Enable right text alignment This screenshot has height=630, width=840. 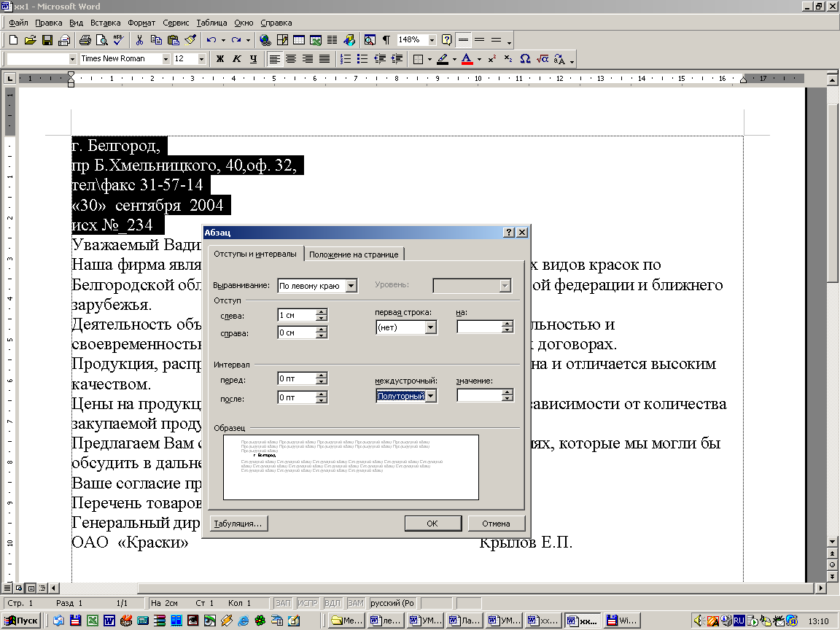coord(308,59)
